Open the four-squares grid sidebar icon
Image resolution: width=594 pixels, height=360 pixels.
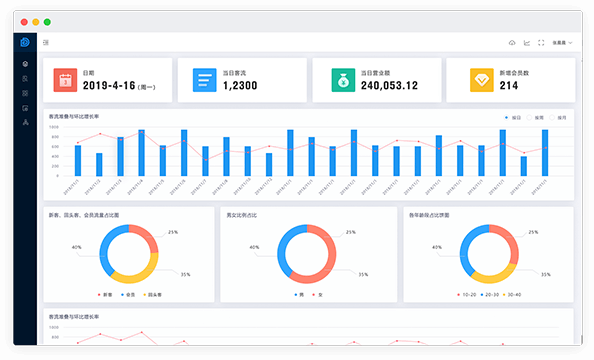tap(25, 93)
